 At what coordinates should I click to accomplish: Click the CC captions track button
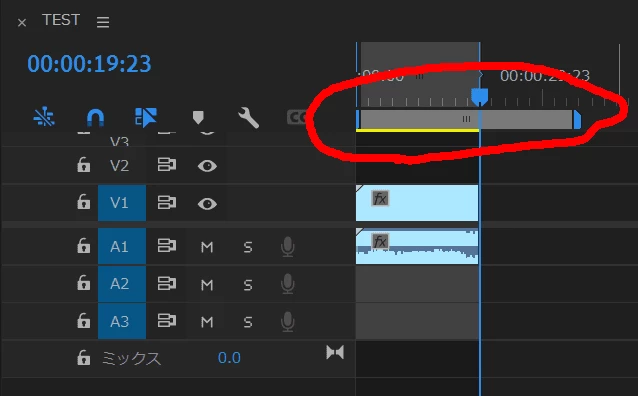(297, 118)
